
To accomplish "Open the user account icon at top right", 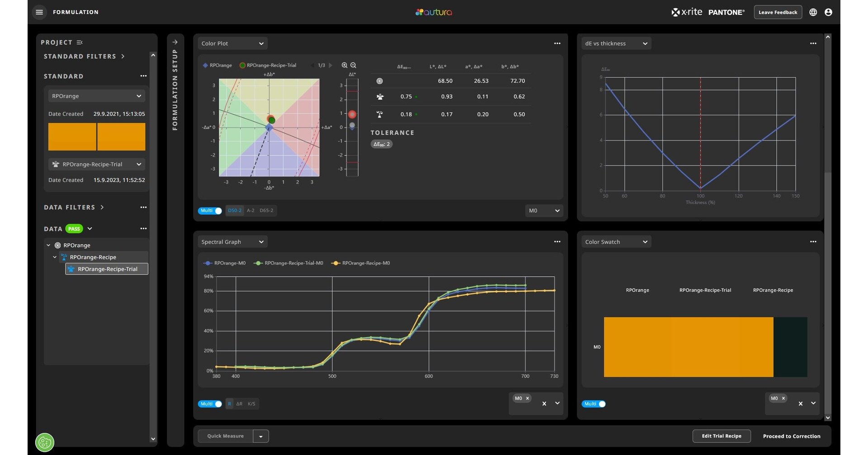I will 828,12.
